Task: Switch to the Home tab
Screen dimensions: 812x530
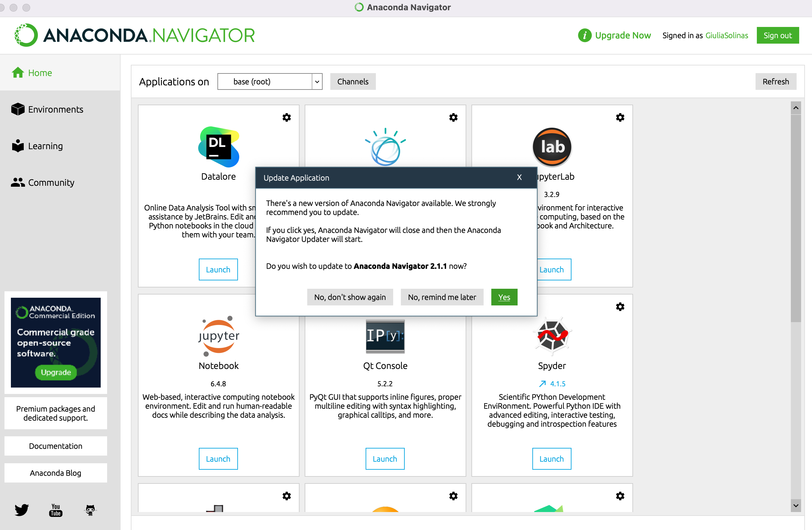Action: [x=40, y=73]
